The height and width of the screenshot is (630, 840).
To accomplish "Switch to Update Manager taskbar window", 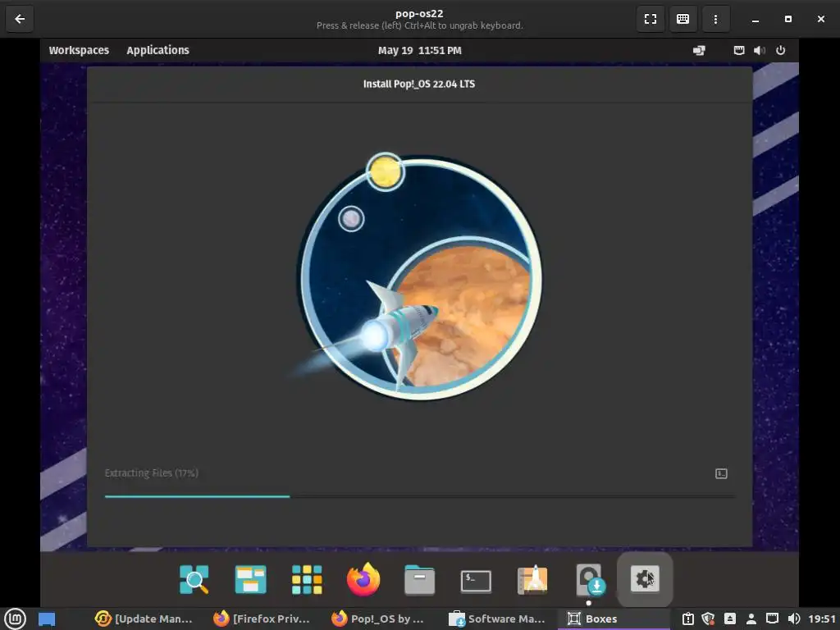I will click(144, 619).
